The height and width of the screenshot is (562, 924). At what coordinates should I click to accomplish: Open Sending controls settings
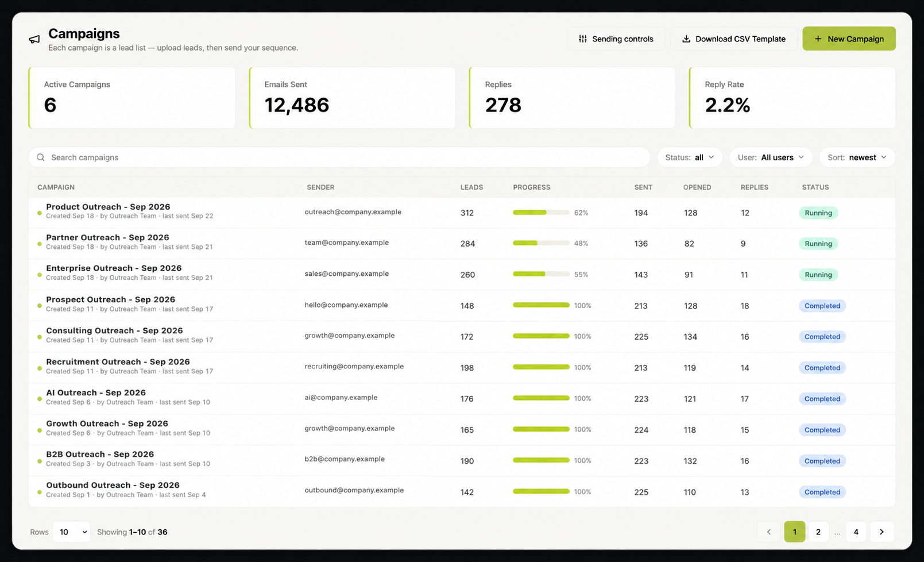[x=616, y=39]
